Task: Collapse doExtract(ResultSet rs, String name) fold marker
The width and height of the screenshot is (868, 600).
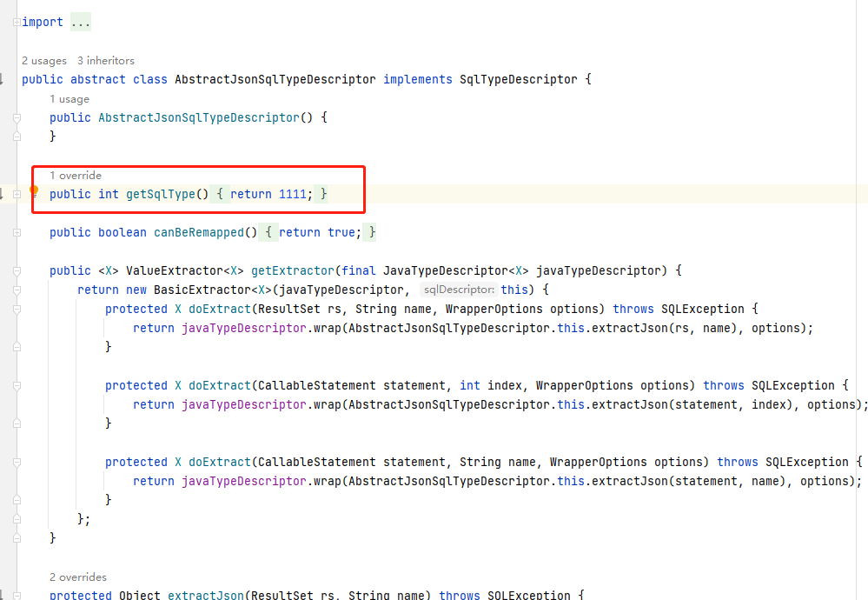Action: click(17, 310)
